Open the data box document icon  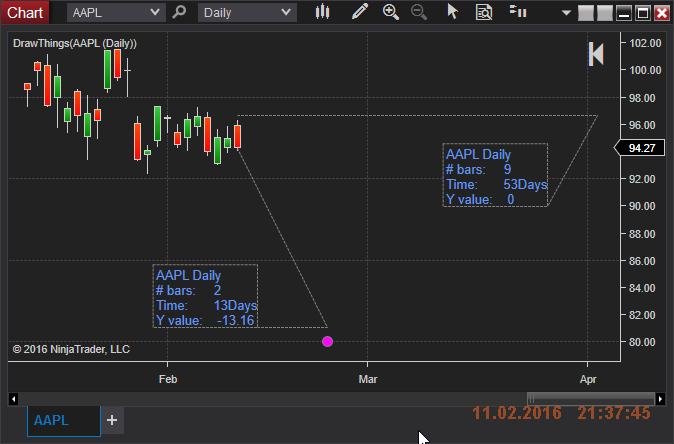(x=484, y=12)
